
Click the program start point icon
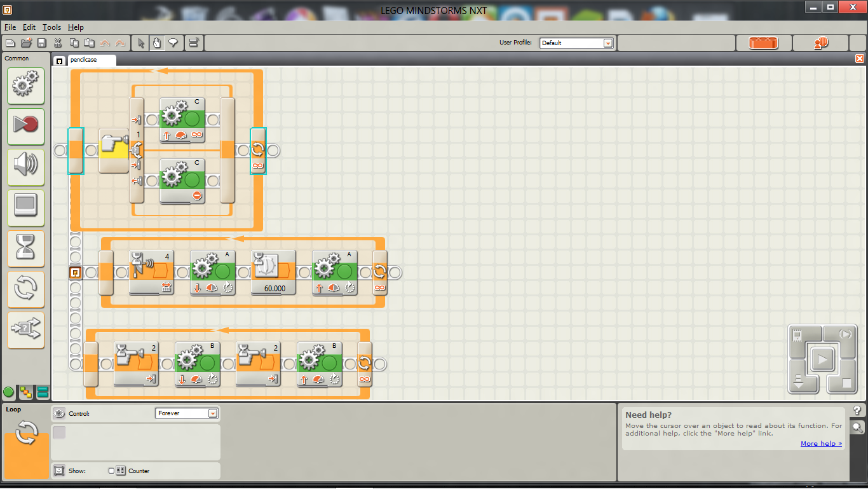click(x=75, y=272)
